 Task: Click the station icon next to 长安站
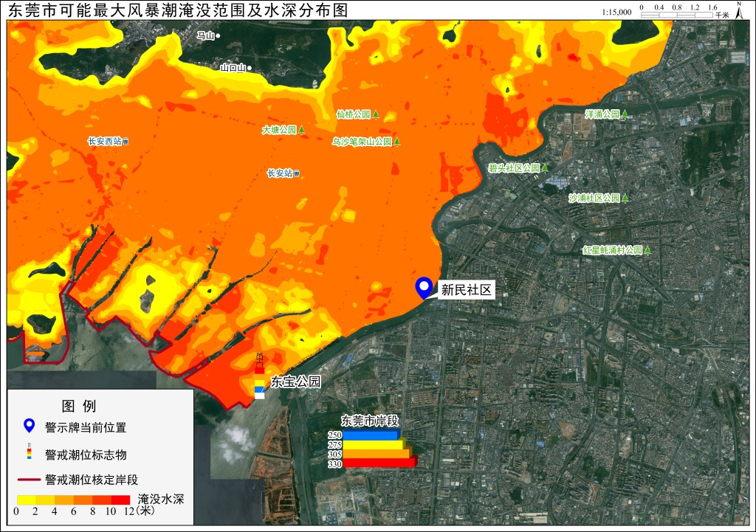pos(297,173)
